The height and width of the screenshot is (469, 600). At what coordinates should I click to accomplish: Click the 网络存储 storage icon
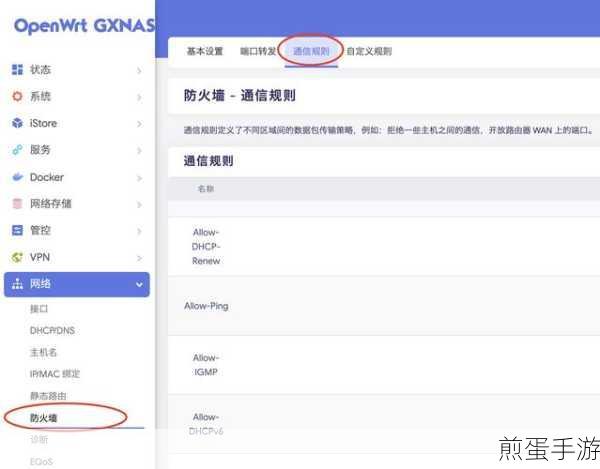(x=17, y=204)
